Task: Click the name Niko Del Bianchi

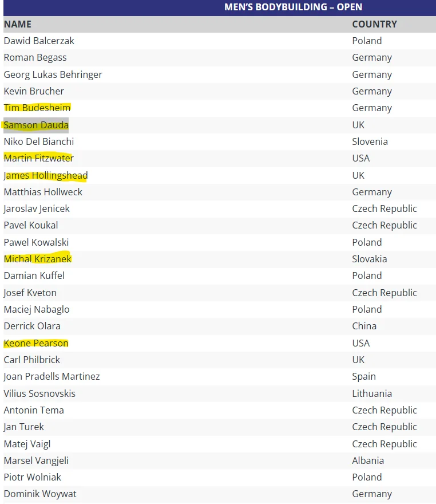Action: point(39,141)
